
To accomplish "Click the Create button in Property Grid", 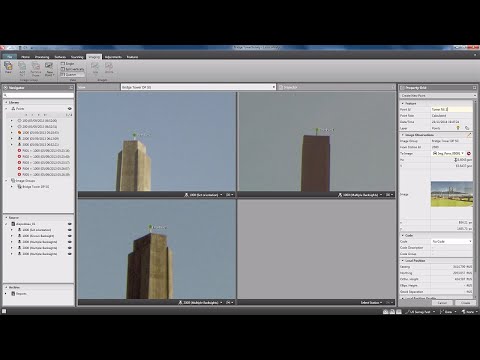I will point(466,303).
